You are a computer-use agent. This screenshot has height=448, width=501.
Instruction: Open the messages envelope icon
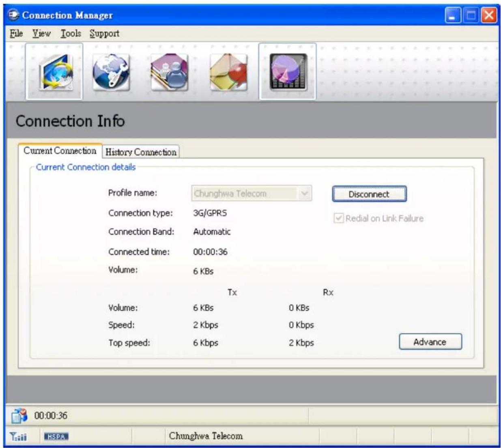[228, 72]
